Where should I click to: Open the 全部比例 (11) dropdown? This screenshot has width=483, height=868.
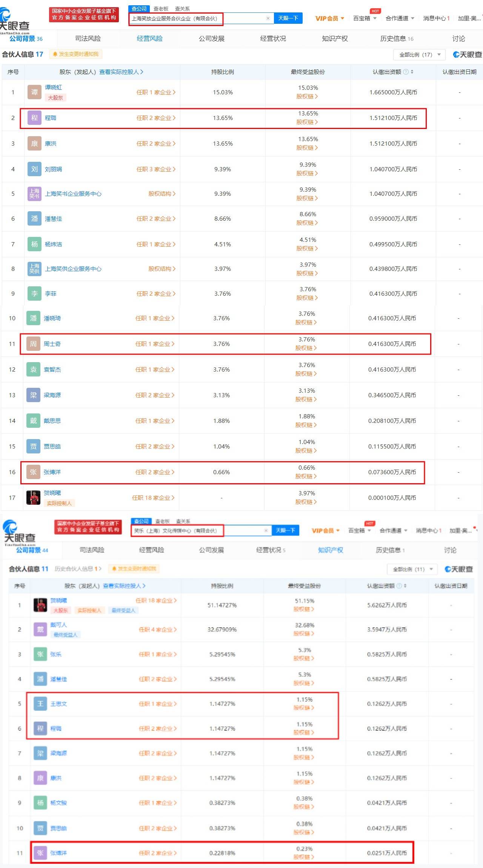412,569
